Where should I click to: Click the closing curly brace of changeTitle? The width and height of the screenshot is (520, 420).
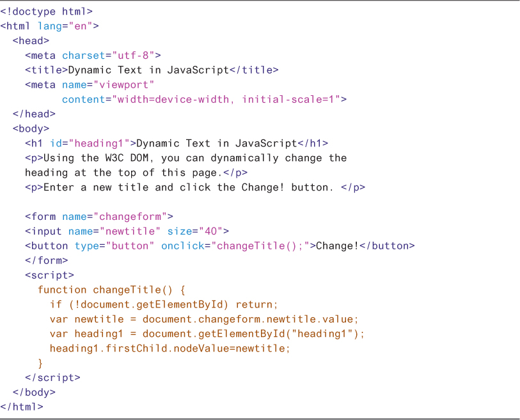coord(40,363)
